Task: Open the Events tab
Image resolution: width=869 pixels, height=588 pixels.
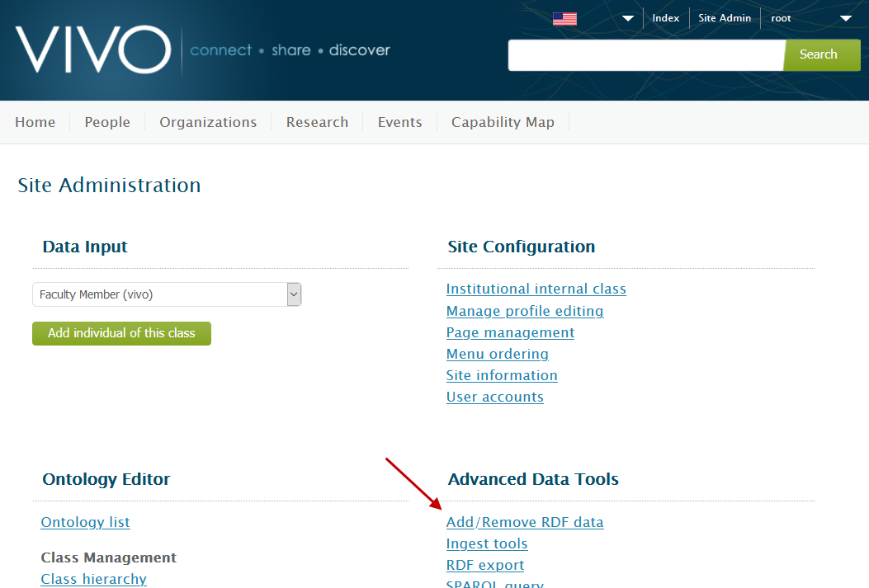Action: 399,122
